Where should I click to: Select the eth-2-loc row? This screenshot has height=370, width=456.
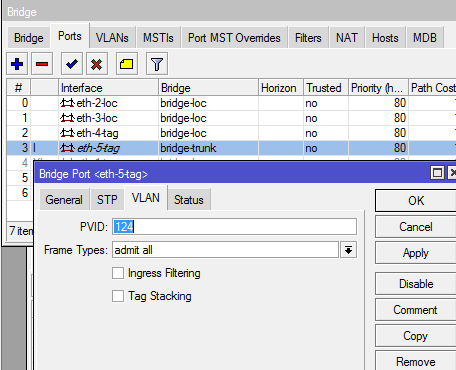pos(231,103)
